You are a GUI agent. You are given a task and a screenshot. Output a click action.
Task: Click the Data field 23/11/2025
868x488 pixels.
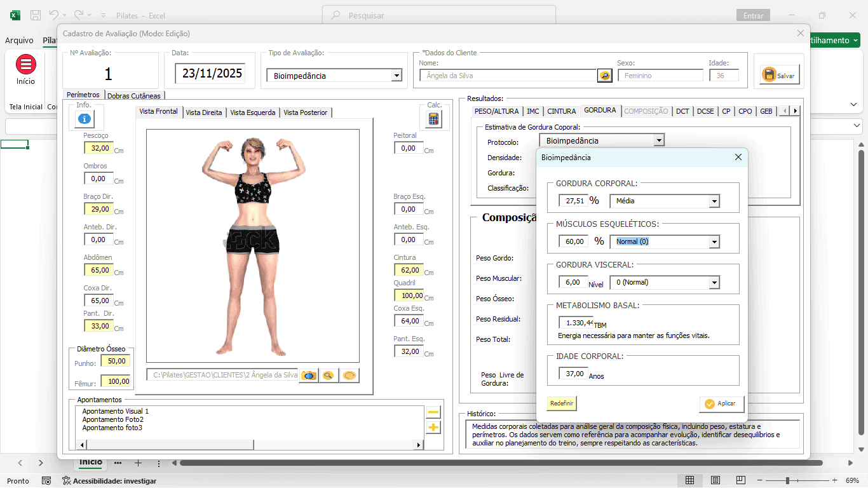point(212,74)
